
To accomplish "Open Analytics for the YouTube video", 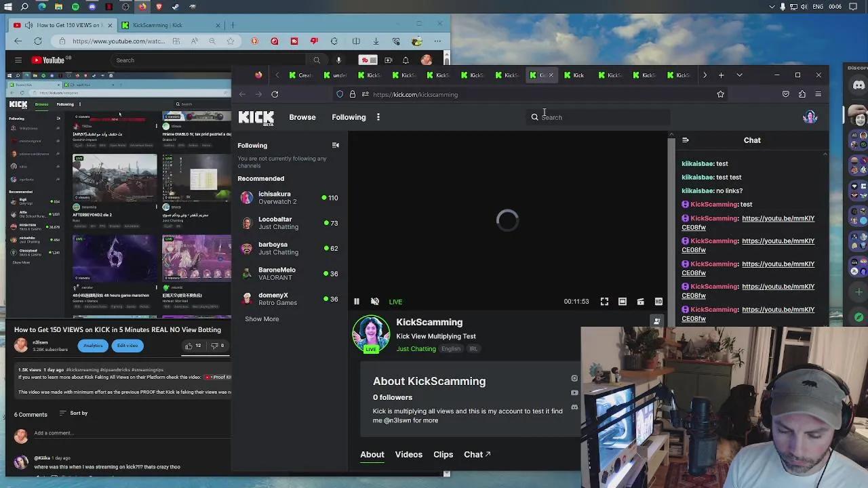I will (x=93, y=346).
